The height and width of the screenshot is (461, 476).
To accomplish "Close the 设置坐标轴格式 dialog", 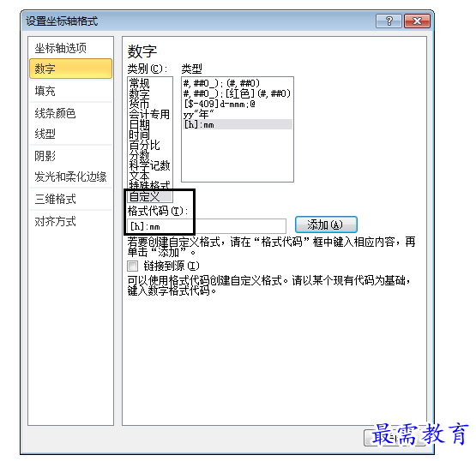I will coord(417,21).
